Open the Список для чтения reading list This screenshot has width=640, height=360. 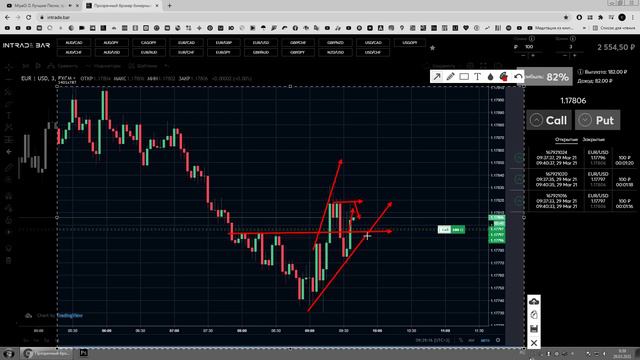click(x=614, y=28)
